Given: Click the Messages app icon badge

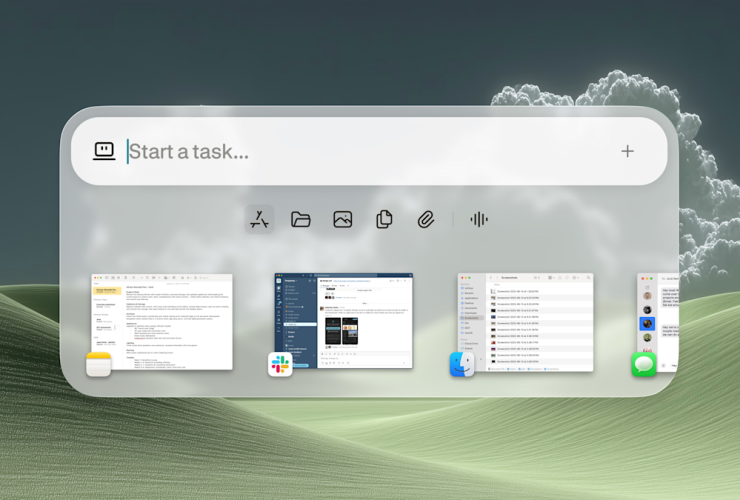Looking at the screenshot, I should point(644,364).
